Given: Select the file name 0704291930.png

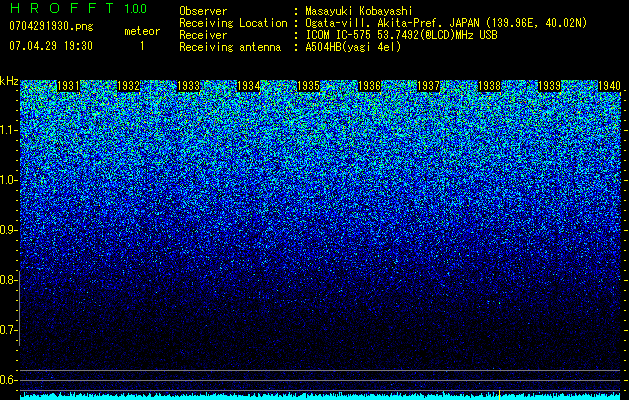Looking at the screenshot, I should 51,26.
